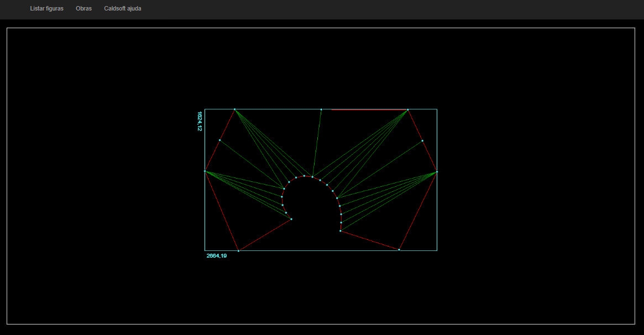Select the midpoint node on upper-left red edge

(220, 140)
